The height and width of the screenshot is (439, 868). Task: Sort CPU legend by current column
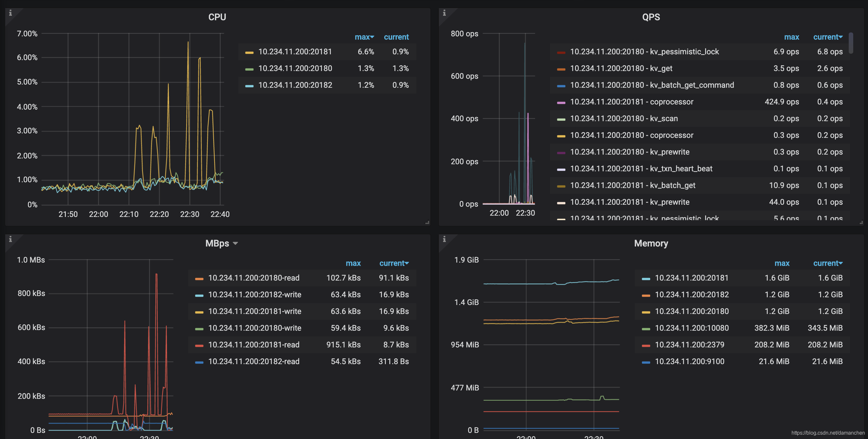396,37
